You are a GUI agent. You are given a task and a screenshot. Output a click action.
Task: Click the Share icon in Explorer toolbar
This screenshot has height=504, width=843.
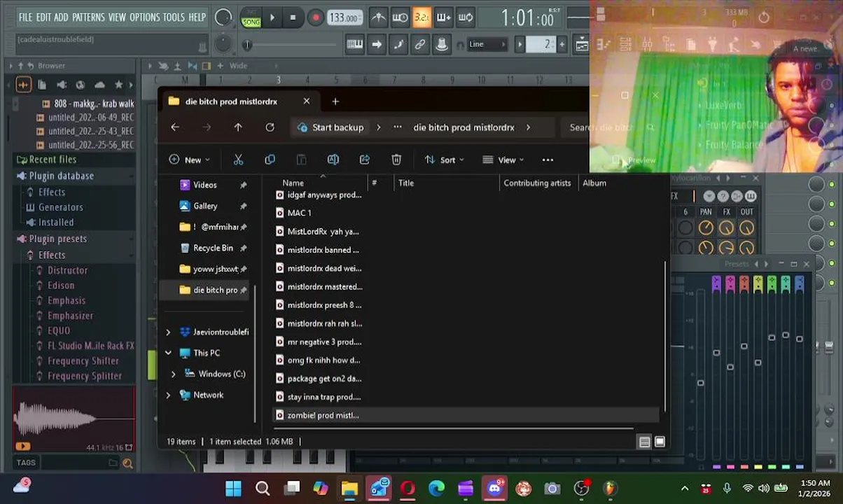coord(364,160)
